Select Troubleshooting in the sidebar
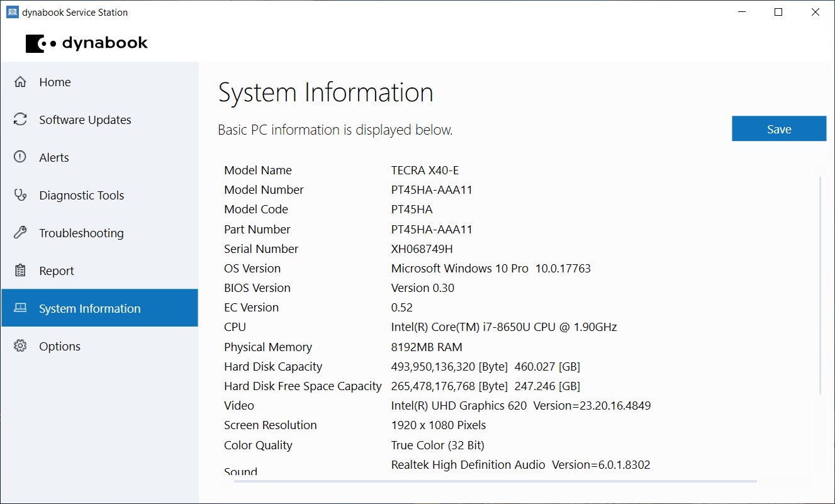The image size is (835, 504). click(81, 233)
